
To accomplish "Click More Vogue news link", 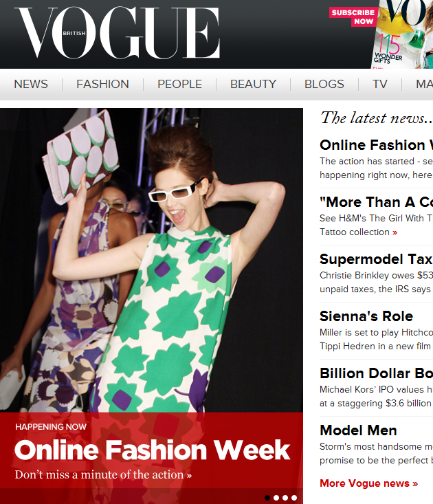I will click(x=369, y=483).
